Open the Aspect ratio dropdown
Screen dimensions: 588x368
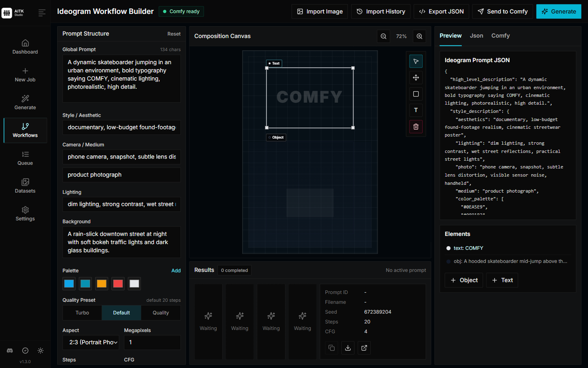tap(91, 343)
